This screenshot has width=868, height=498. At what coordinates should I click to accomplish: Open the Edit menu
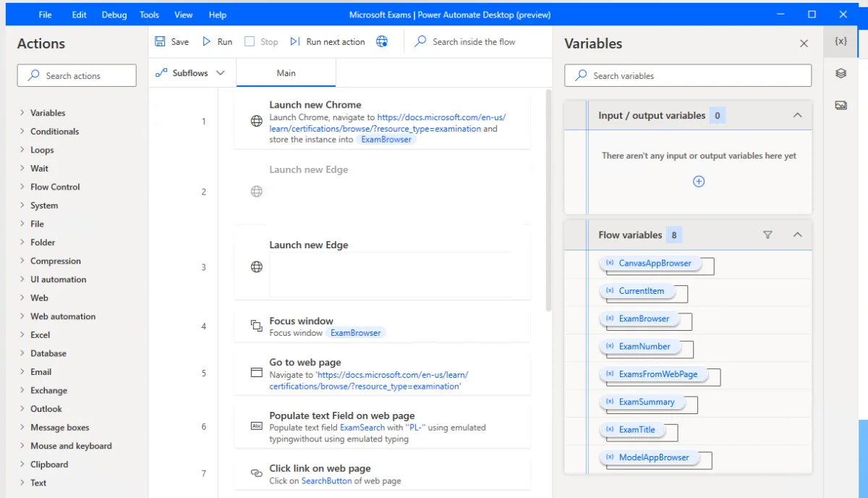[x=80, y=14]
